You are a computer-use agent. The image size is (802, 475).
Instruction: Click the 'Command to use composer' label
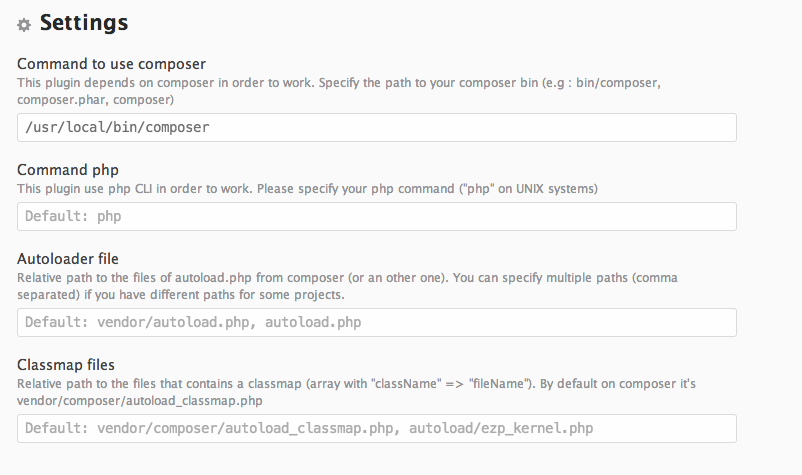[x=111, y=64]
